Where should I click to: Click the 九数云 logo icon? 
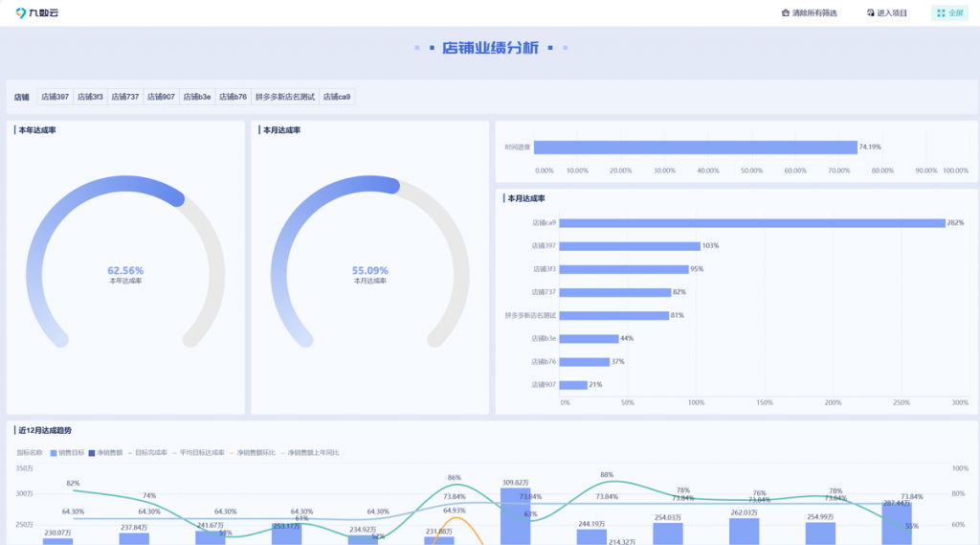pos(21,12)
